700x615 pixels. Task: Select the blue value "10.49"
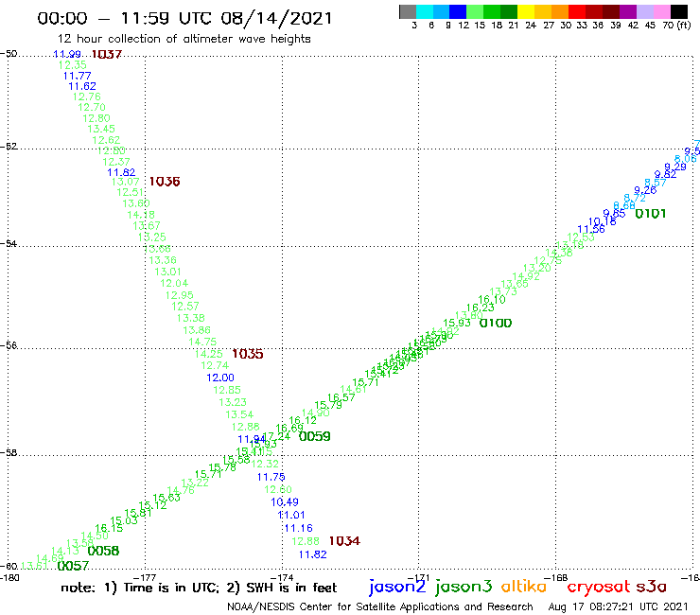[285, 502]
